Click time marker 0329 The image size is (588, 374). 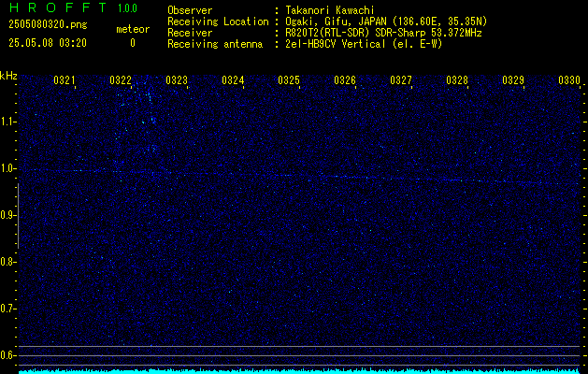[x=513, y=80]
